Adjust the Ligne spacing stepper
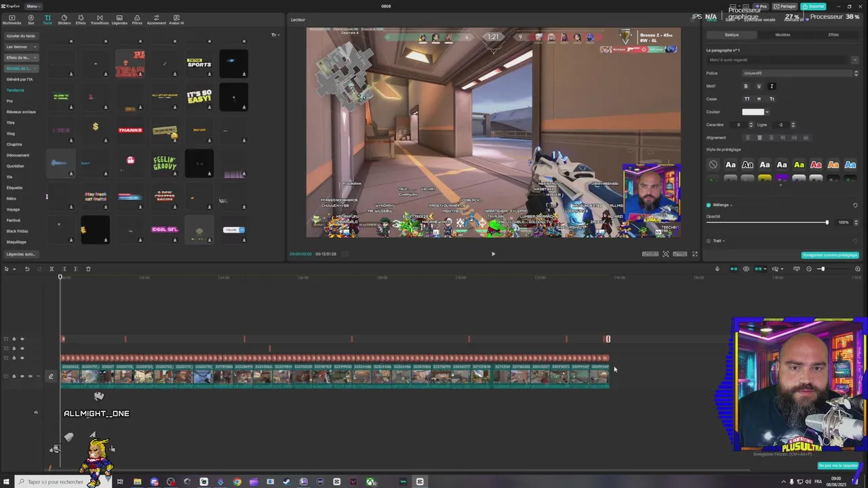This screenshot has height=488, width=868. coord(793,125)
